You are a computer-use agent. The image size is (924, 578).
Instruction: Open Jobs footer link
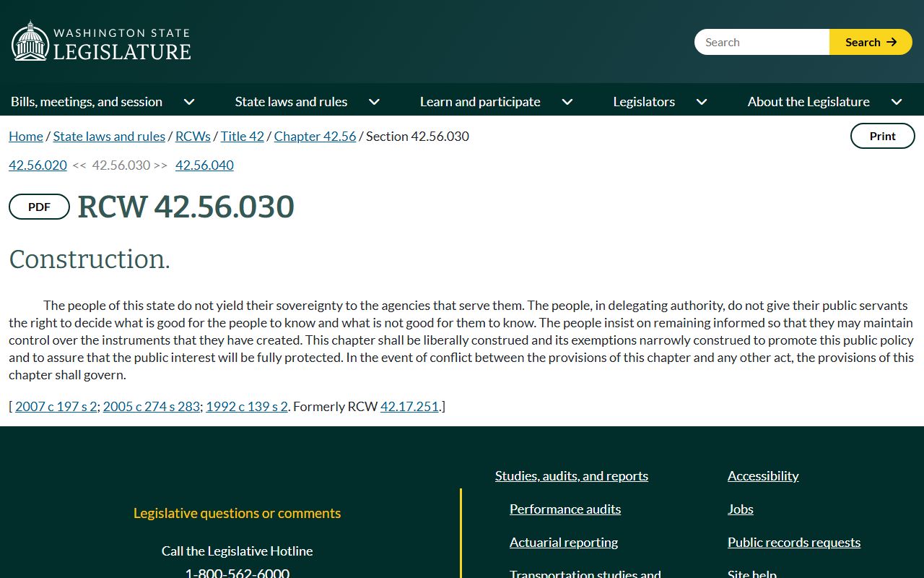pos(741,509)
